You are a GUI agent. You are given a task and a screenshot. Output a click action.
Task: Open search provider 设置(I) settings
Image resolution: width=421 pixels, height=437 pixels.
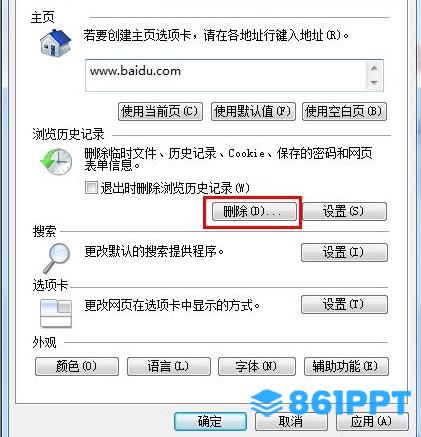click(344, 252)
